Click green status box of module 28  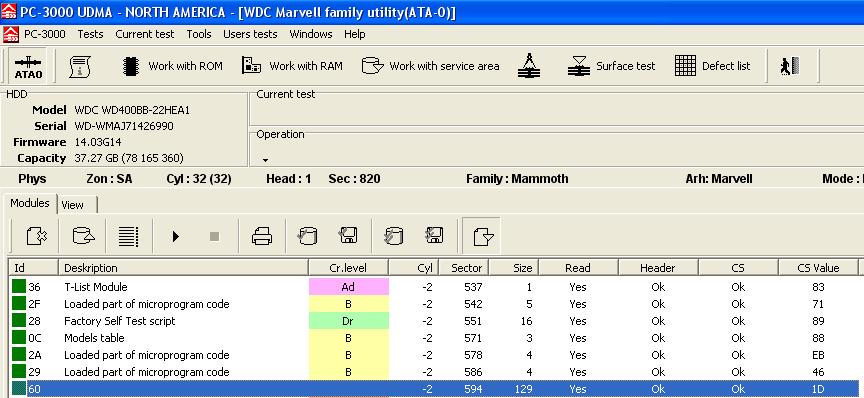tap(19, 321)
